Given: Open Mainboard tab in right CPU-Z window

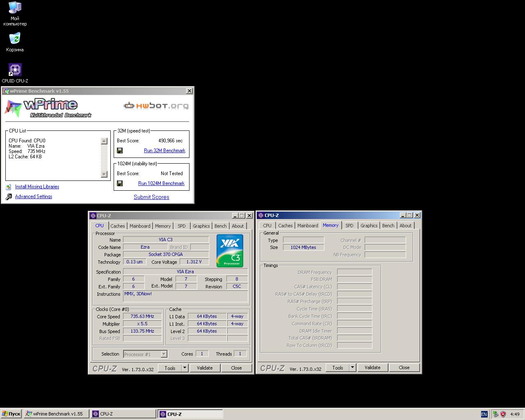Looking at the screenshot, I should click(x=308, y=226).
